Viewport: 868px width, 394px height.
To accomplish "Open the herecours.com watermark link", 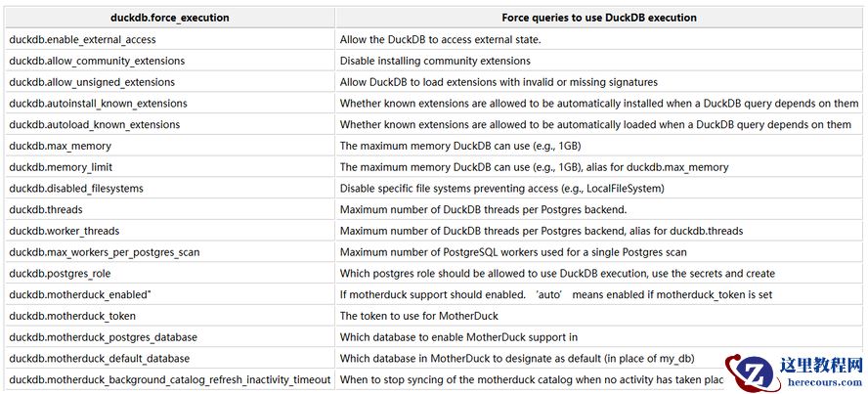I will (x=821, y=382).
